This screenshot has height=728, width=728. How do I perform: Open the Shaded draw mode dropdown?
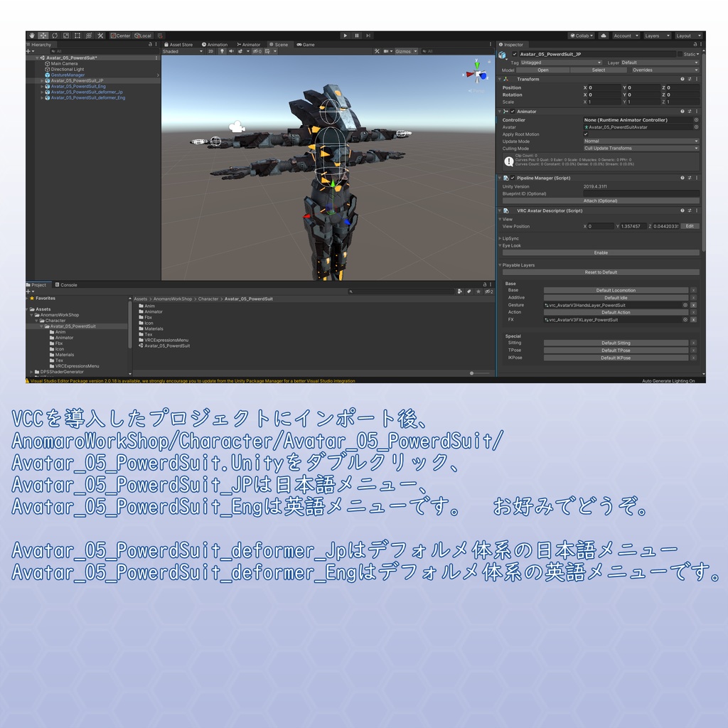[181, 51]
